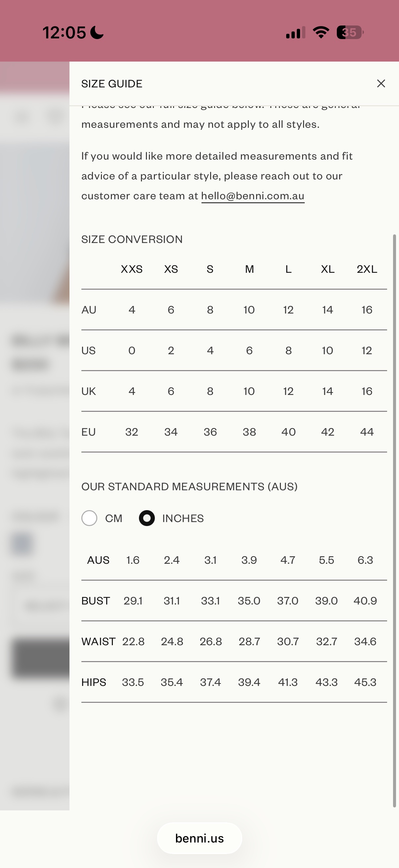Select the CM radio button
Viewport: 399px width, 868px height.
[89, 518]
